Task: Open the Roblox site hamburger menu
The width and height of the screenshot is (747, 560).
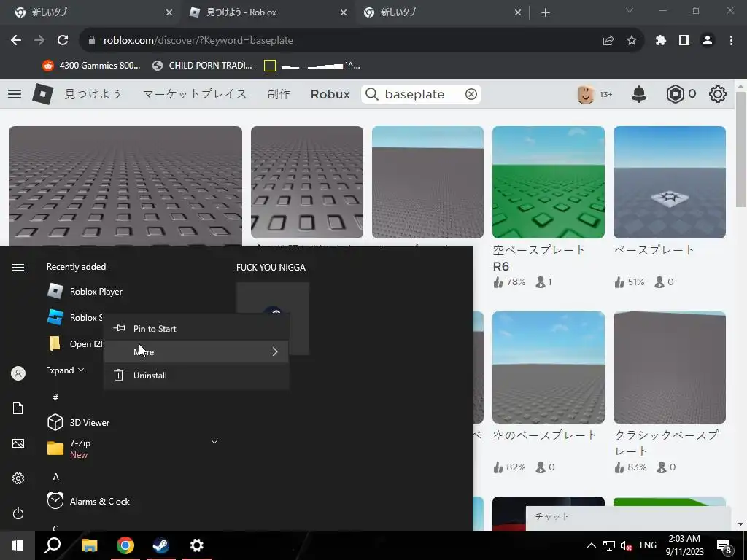Action: tap(15, 94)
